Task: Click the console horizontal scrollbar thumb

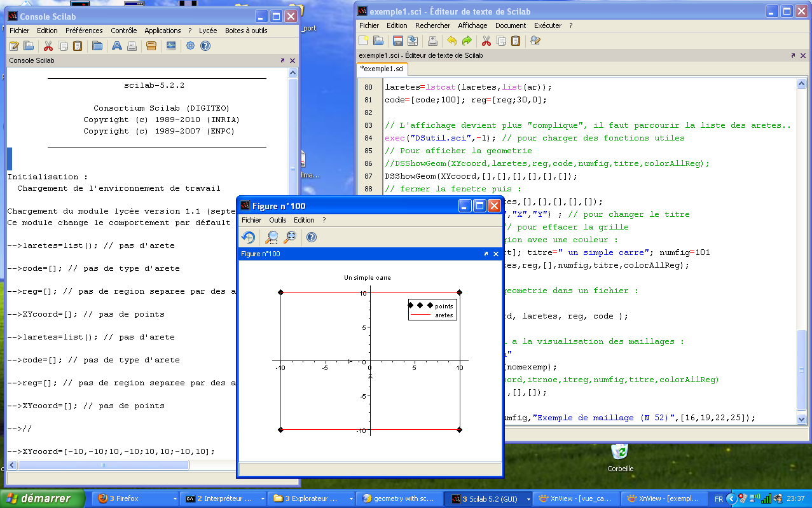Action: (x=104, y=465)
